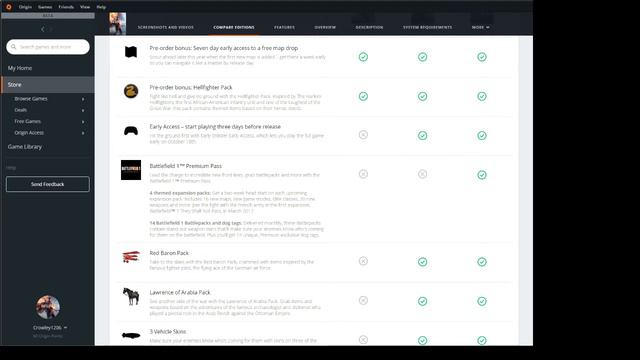Click middle checkmark in Early Access row
The height and width of the screenshot is (360, 640).
click(x=422, y=136)
